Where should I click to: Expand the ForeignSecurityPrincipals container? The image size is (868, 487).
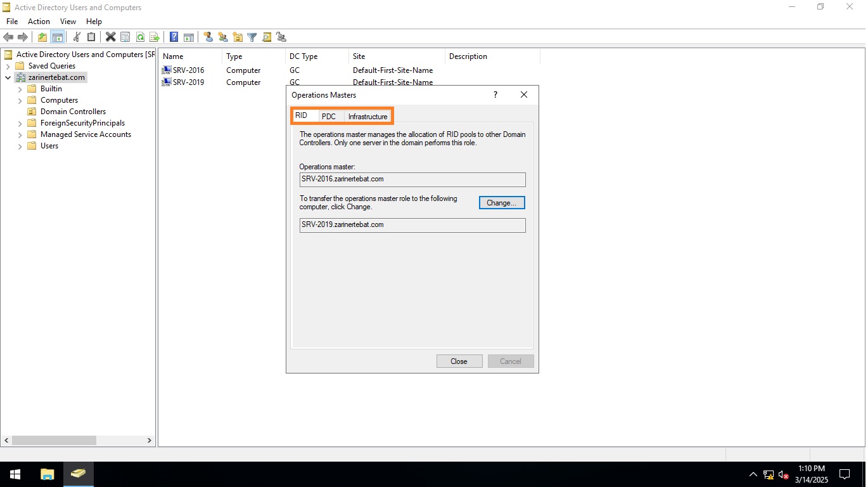[20, 123]
